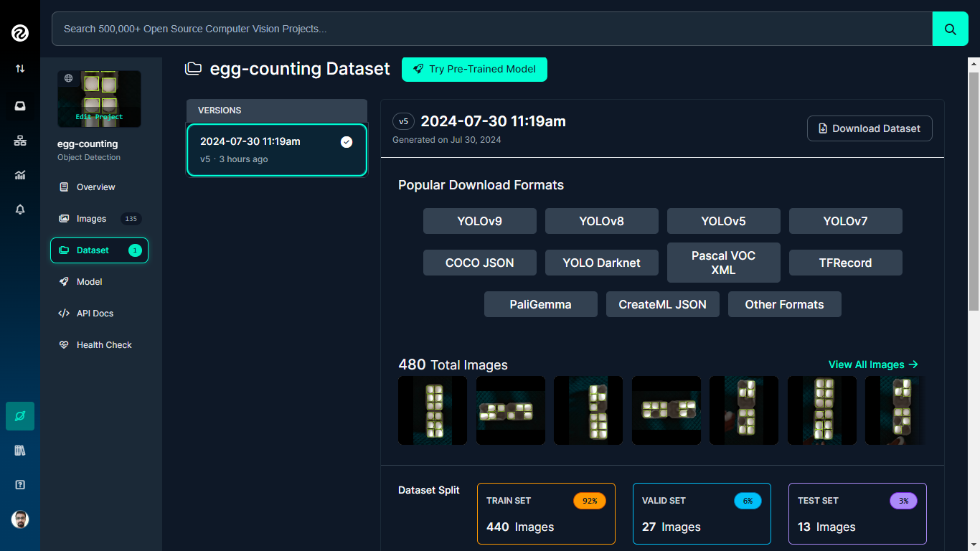Click the Try Pre-Trained Model button
980x551 pixels.
pyautogui.click(x=474, y=70)
